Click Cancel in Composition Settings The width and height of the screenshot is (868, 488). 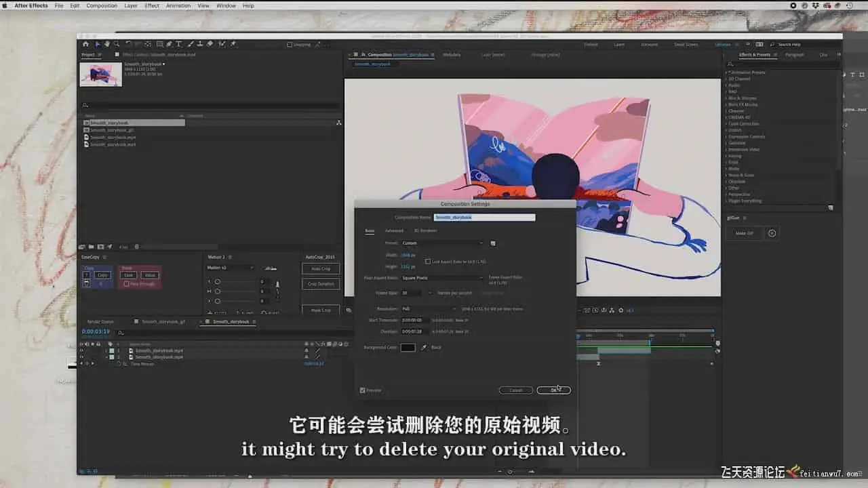pos(516,390)
